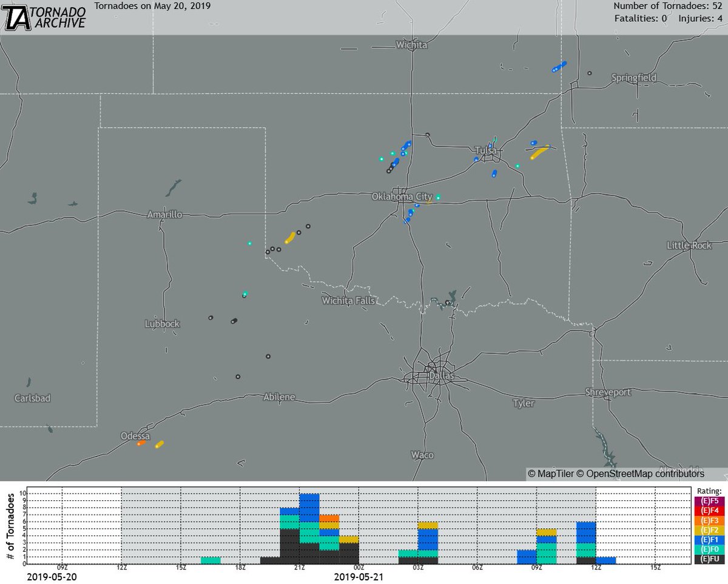Image resolution: width=728 pixels, height=584 pixels.
Task: Click the histogram bar at 03Z
Action: (428, 543)
